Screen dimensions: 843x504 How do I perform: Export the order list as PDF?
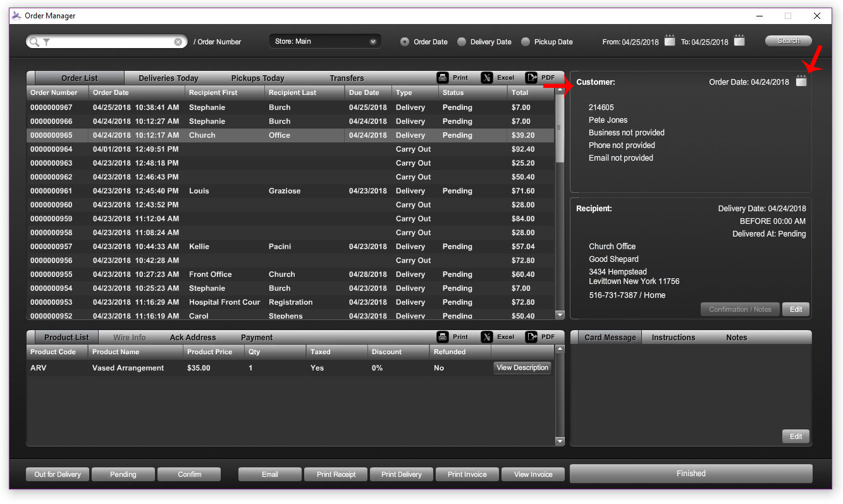point(531,78)
